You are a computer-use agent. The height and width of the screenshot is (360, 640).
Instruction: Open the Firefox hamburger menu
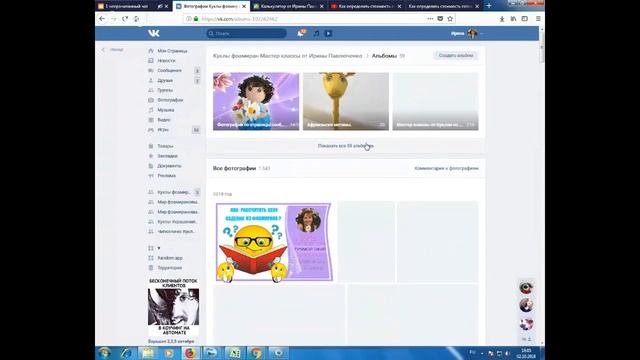(x=538, y=19)
